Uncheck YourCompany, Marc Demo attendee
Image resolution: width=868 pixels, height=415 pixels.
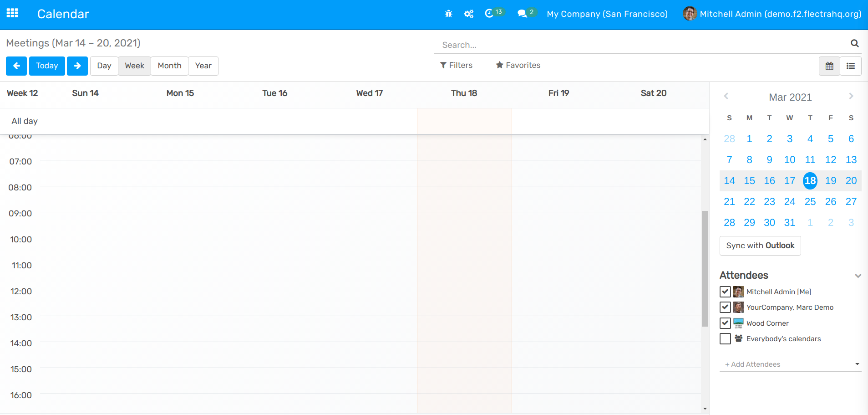(726, 307)
